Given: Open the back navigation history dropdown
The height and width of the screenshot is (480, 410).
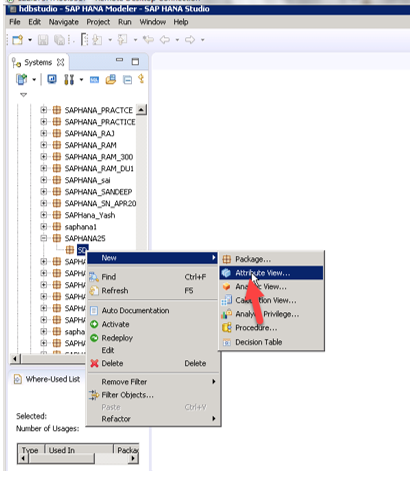Looking at the screenshot, I should click(177, 40).
